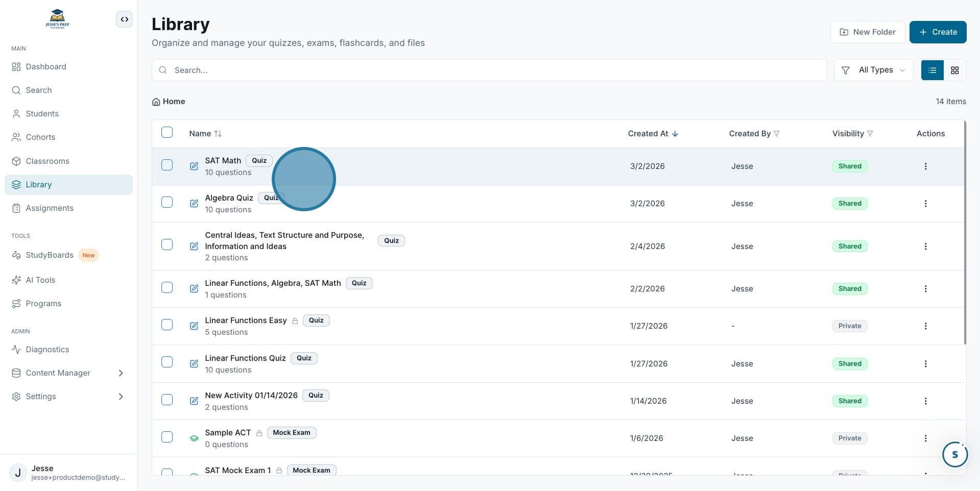Expand the Content Manager submenu
This screenshot has height=491, width=980.
pos(68,373)
